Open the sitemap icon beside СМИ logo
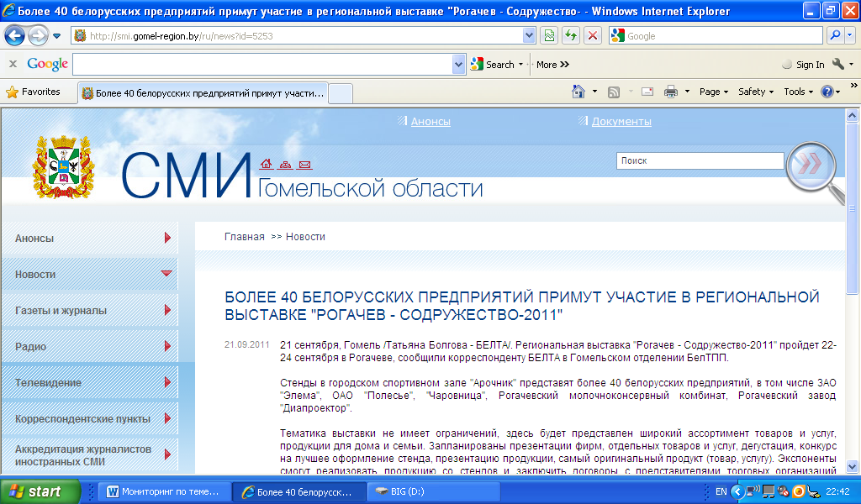Viewport: 861px width, 504px height. (x=286, y=164)
